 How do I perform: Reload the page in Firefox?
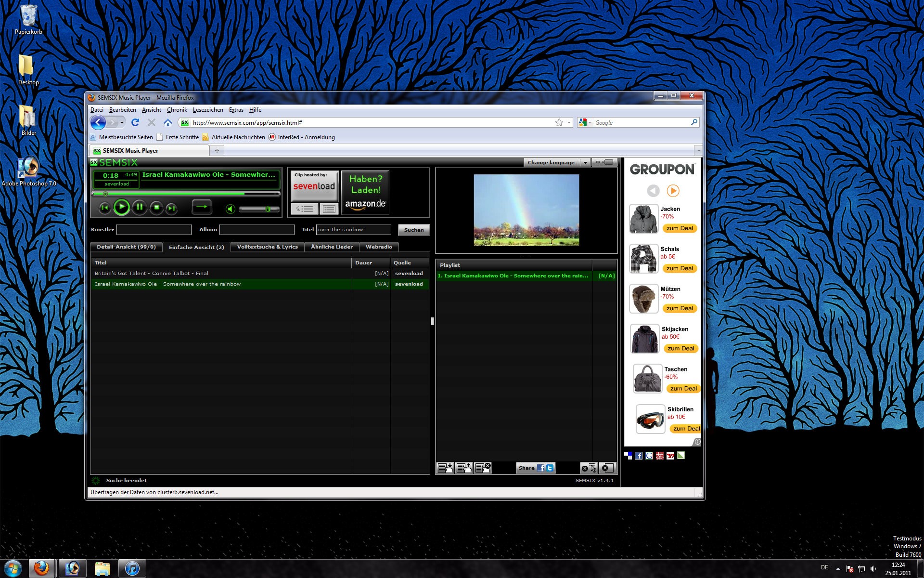click(x=135, y=122)
